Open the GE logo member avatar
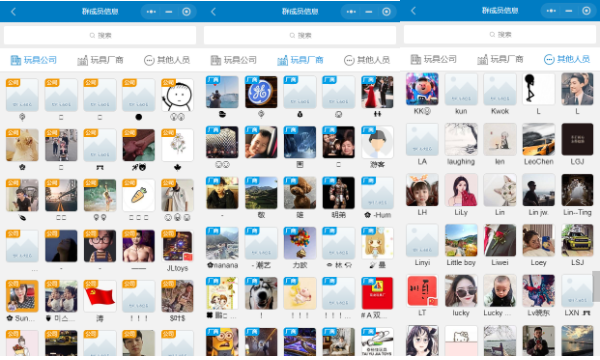600x360 pixels. tap(261, 92)
